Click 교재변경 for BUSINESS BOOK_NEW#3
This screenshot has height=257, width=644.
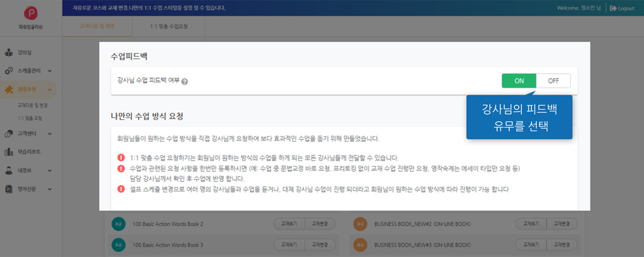click(562, 245)
